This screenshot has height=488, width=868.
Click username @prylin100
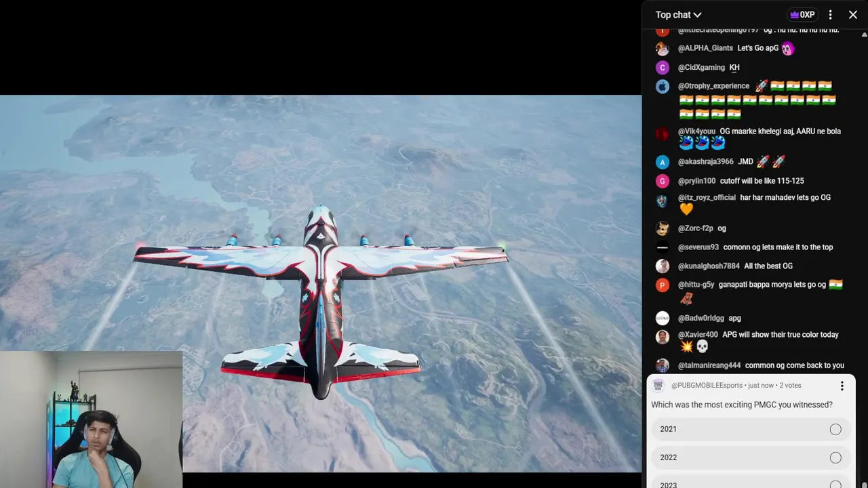pyautogui.click(x=696, y=181)
